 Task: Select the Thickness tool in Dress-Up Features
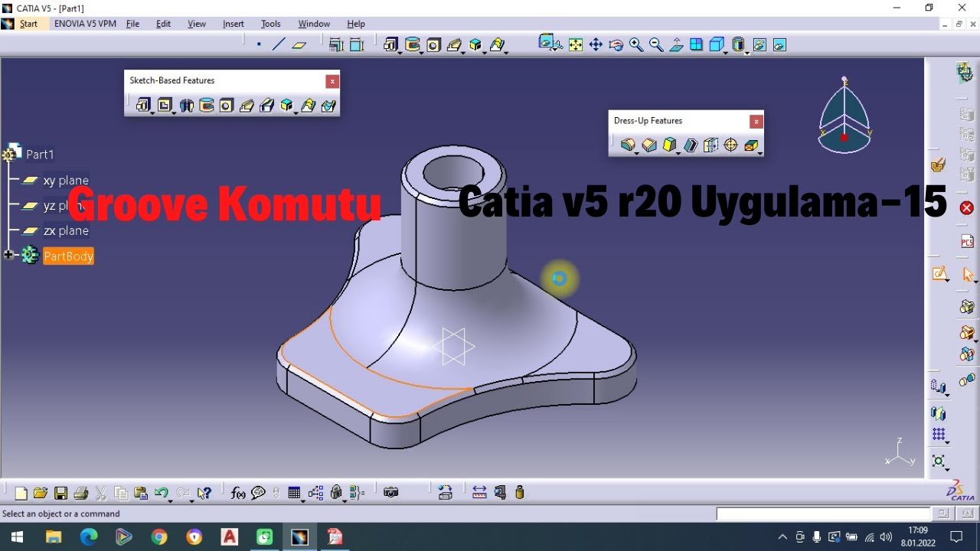(710, 145)
